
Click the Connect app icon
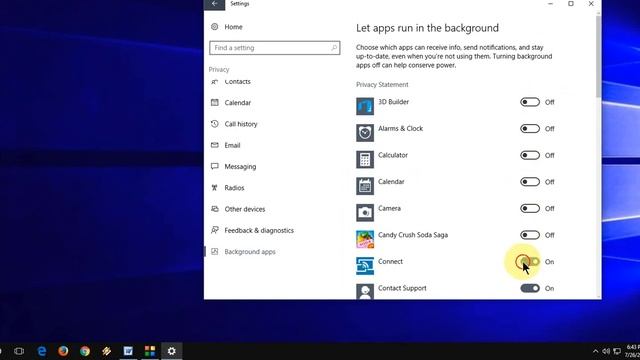pyautogui.click(x=365, y=266)
